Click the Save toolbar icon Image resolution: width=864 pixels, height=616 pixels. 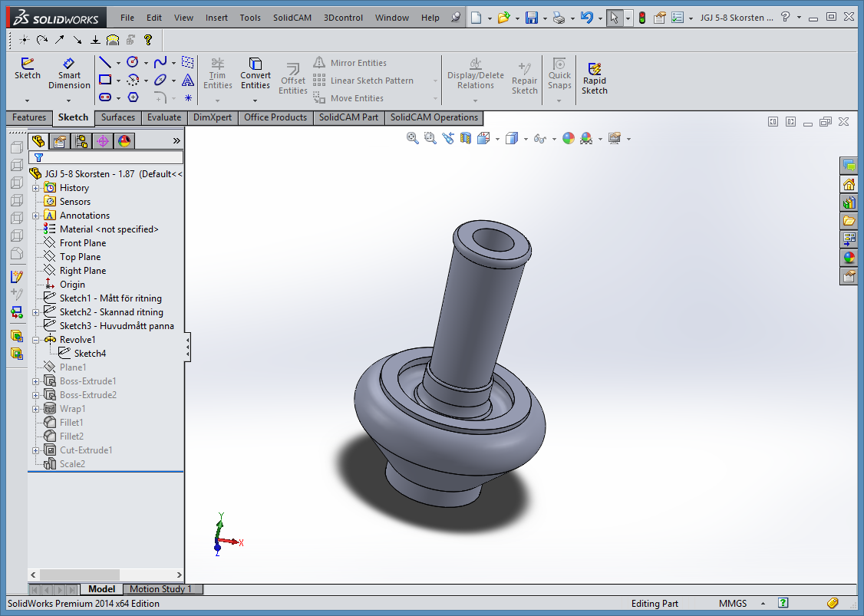pyautogui.click(x=531, y=18)
